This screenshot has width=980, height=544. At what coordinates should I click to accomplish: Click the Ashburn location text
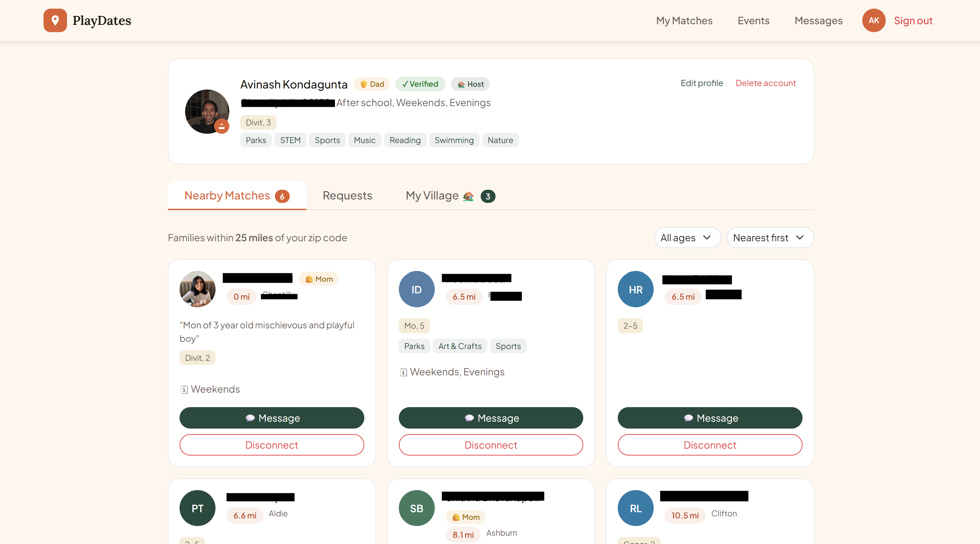click(501, 533)
